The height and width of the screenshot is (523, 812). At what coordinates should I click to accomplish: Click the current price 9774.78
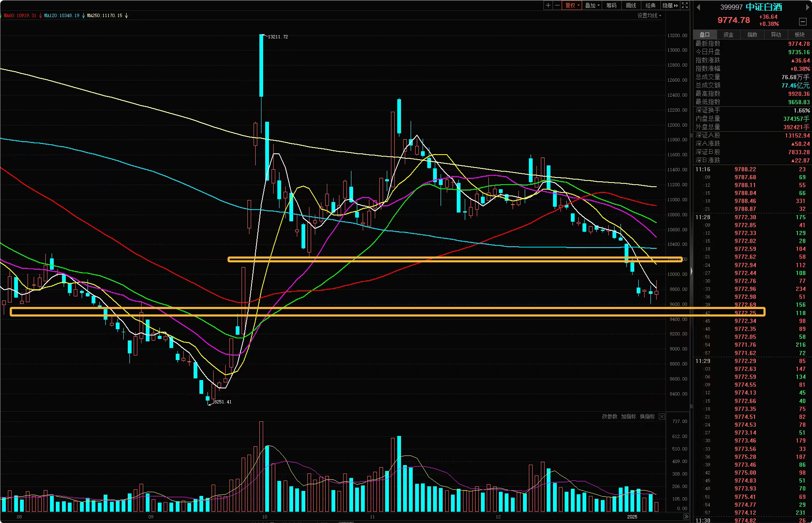point(734,20)
